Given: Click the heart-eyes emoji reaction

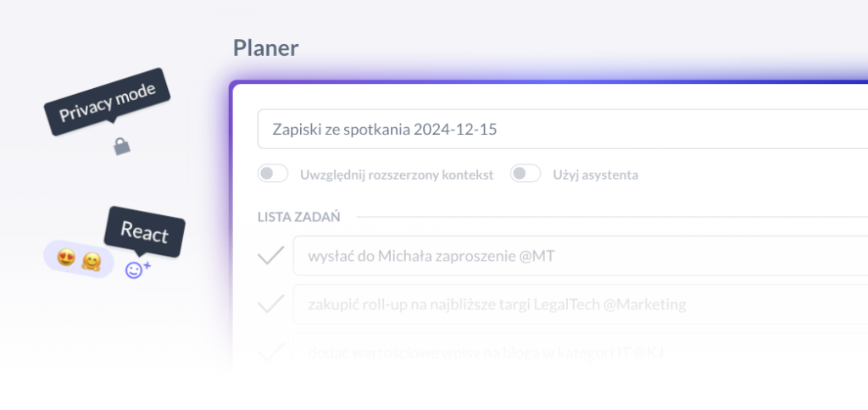Looking at the screenshot, I should coord(66,257).
